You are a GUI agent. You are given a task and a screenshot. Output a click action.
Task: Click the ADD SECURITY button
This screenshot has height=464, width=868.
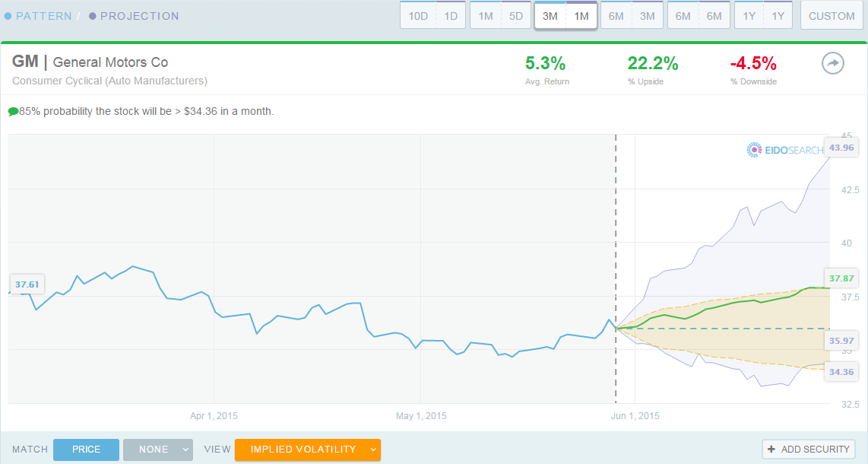pos(809,449)
